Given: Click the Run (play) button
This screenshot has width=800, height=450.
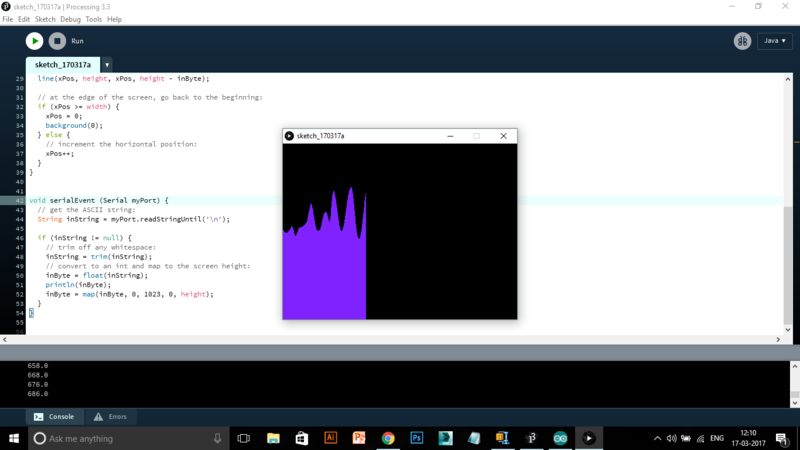Looking at the screenshot, I should click(34, 41).
